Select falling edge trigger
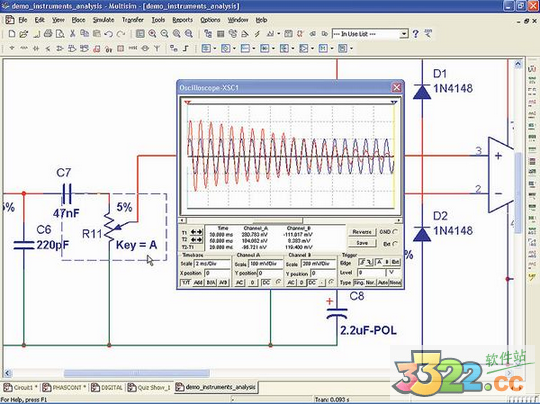 pos(369,262)
